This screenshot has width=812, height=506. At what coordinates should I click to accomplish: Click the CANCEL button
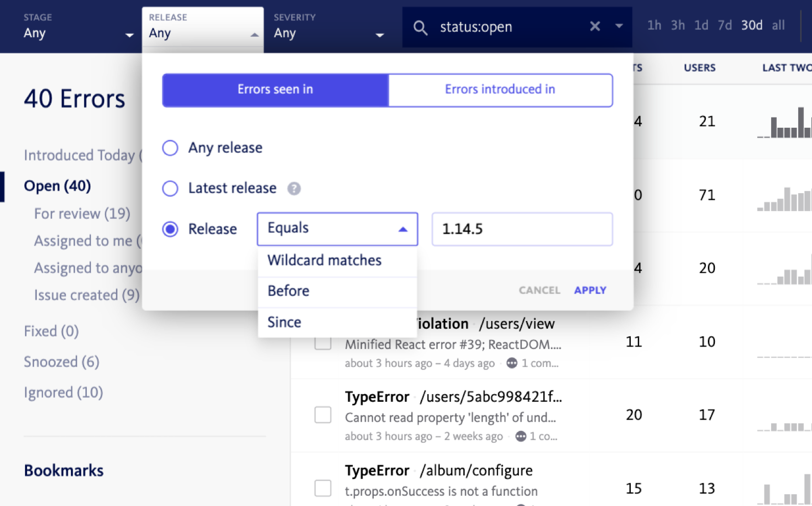pos(539,290)
